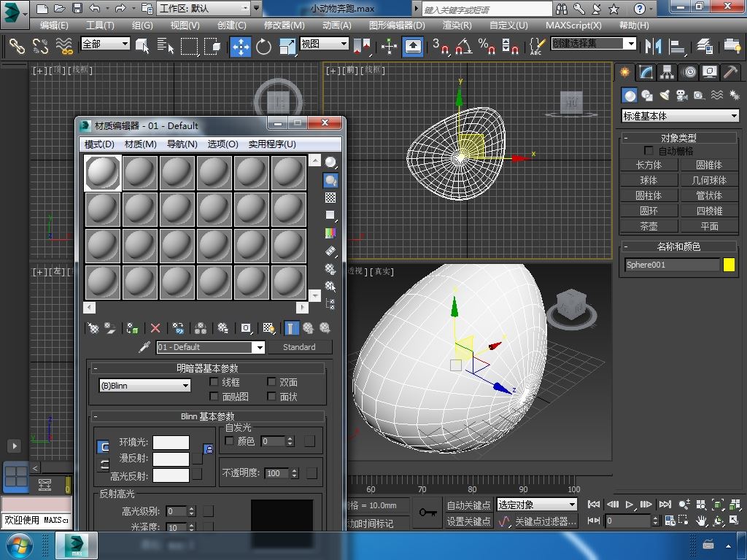
Task: Toggle the 自动栅格 checkbox
Action: pos(649,151)
